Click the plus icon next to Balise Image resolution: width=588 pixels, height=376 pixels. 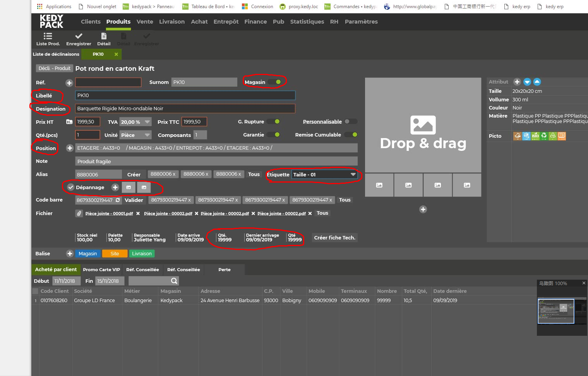click(70, 254)
